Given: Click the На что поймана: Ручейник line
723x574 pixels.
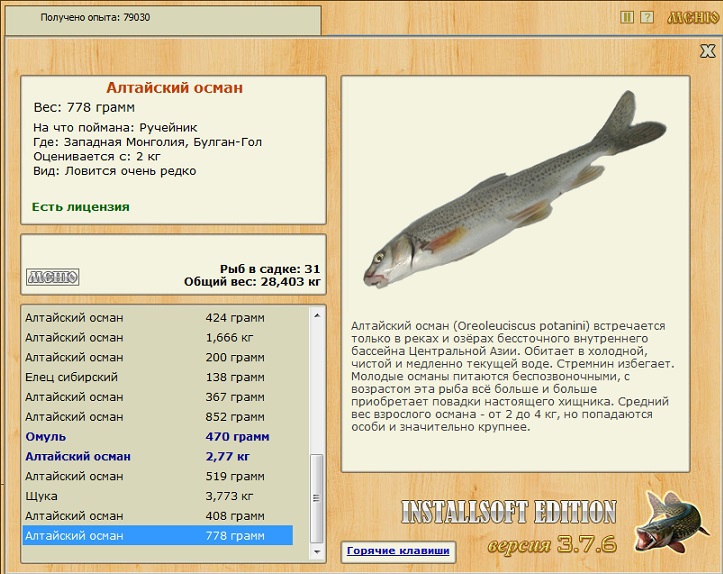Looking at the screenshot, I should coord(115,128).
